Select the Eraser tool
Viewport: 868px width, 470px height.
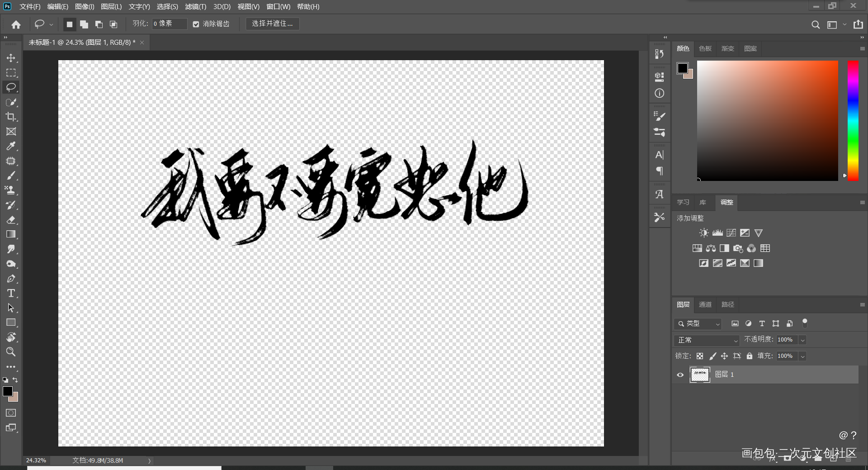(11, 220)
